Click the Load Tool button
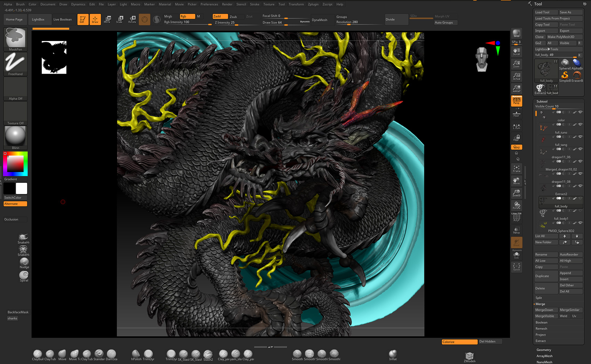This screenshot has height=364, width=591. [x=546, y=12]
